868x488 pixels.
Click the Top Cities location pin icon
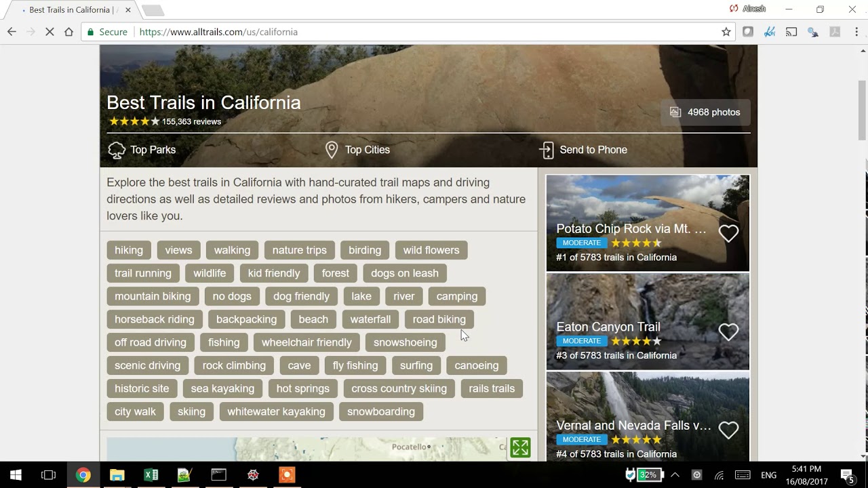332,150
